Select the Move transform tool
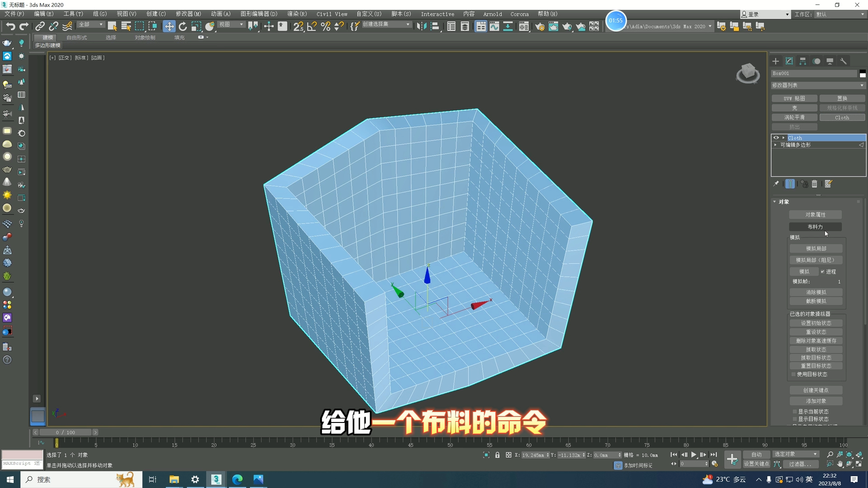This screenshot has height=488, width=868. (169, 26)
